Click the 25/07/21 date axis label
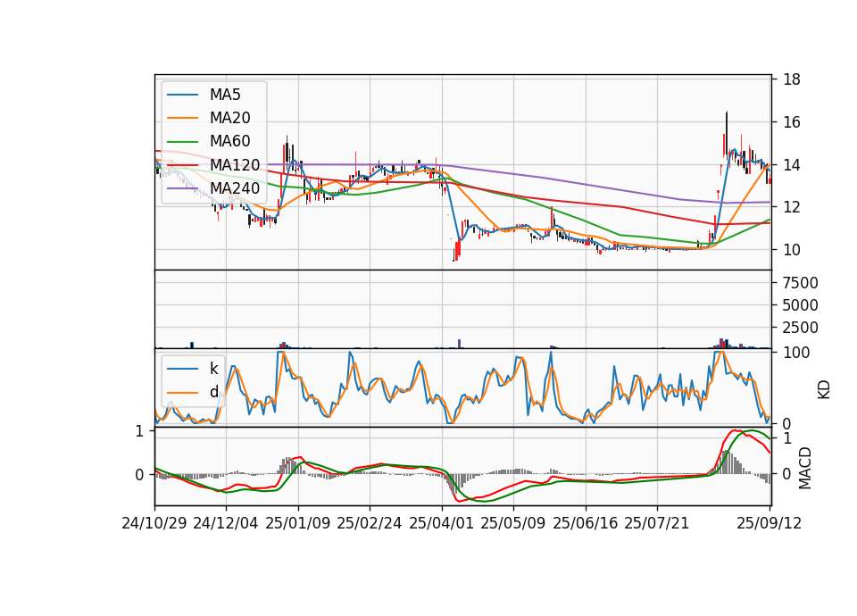The width and height of the screenshot is (857, 616). (657, 523)
